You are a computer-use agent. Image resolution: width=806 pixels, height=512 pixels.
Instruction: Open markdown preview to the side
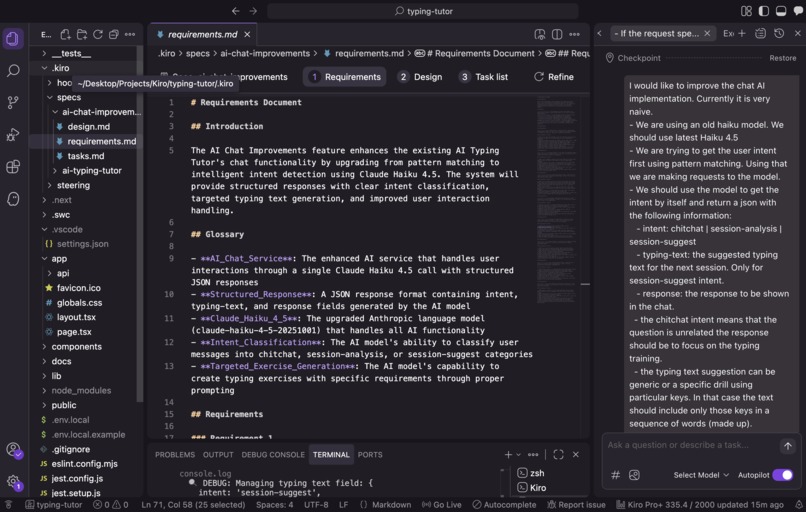[x=540, y=34]
